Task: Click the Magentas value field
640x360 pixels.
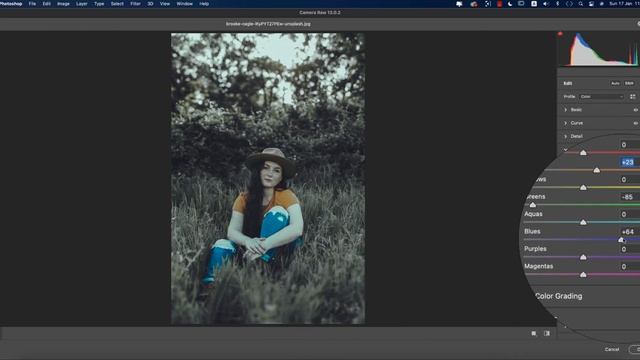Action: 628,267
